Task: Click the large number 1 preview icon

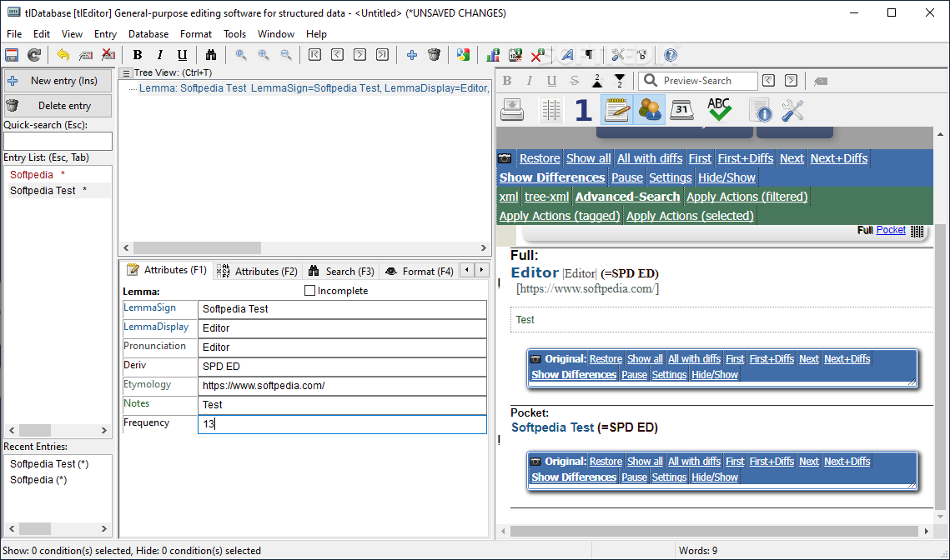Action: coord(584,110)
